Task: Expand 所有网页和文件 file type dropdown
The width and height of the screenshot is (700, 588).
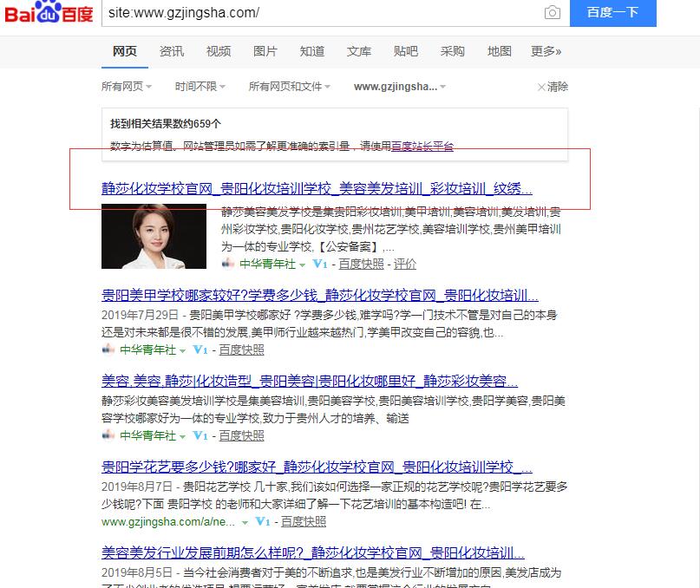Action: tap(290, 86)
